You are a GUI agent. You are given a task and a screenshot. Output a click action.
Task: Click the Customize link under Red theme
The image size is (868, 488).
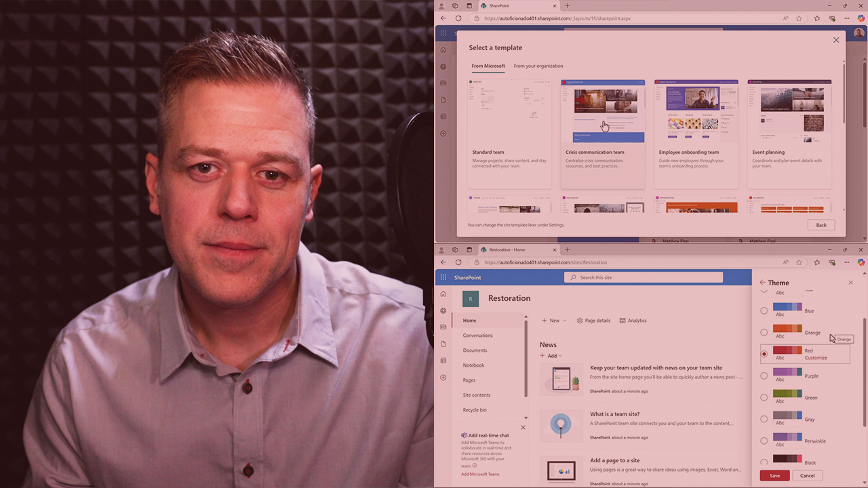click(816, 358)
